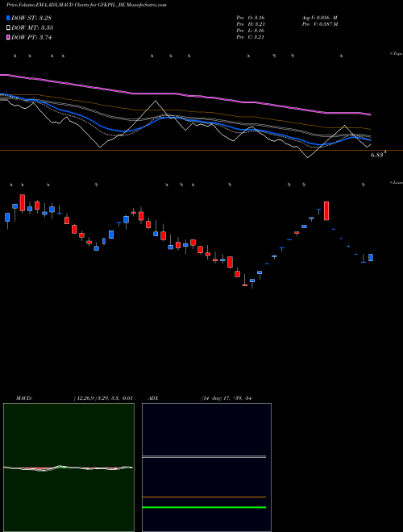
Task: Open the green MACD indicator panel
Action: tap(69, 468)
